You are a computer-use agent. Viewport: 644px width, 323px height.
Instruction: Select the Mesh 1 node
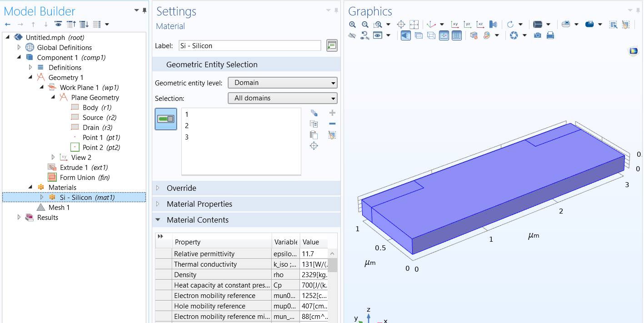(x=59, y=208)
